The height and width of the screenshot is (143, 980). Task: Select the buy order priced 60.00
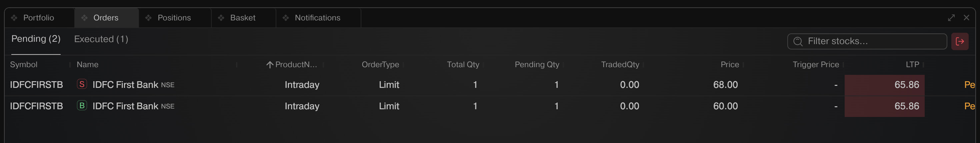point(725,106)
